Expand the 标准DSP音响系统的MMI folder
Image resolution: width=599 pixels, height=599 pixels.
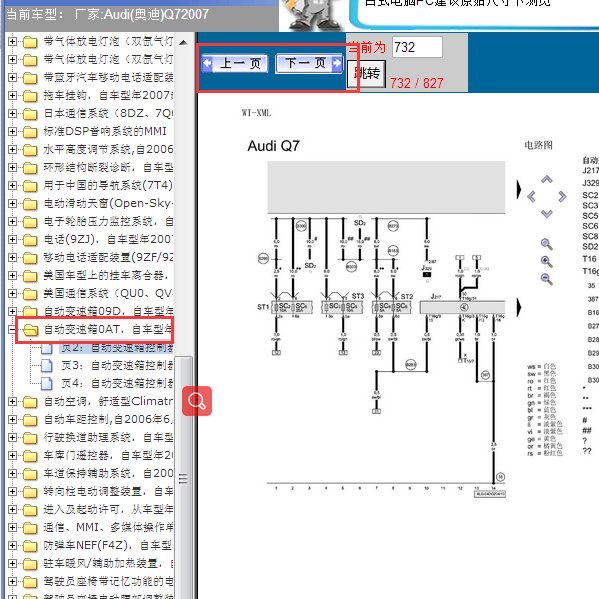pyautogui.click(x=12, y=131)
